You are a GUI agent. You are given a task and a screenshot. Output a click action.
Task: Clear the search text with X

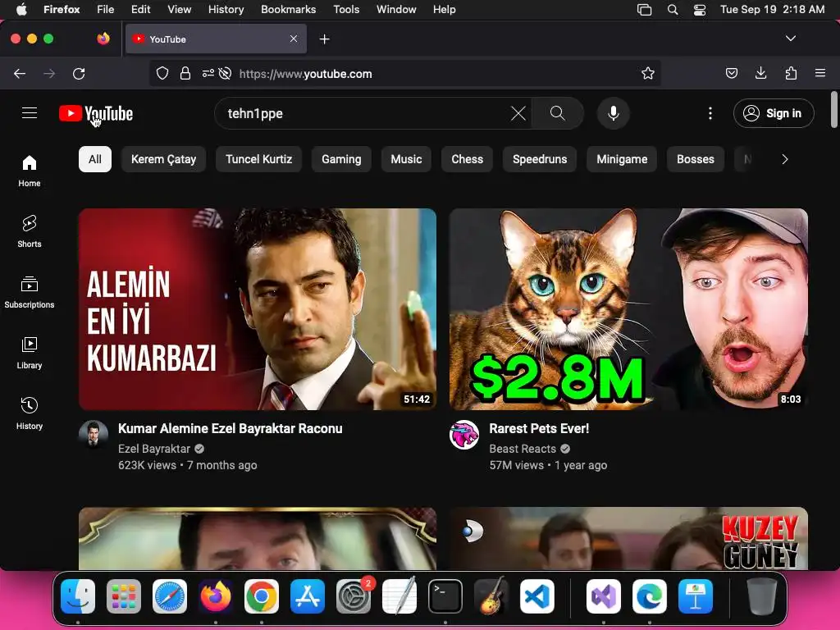[x=518, y=113]
